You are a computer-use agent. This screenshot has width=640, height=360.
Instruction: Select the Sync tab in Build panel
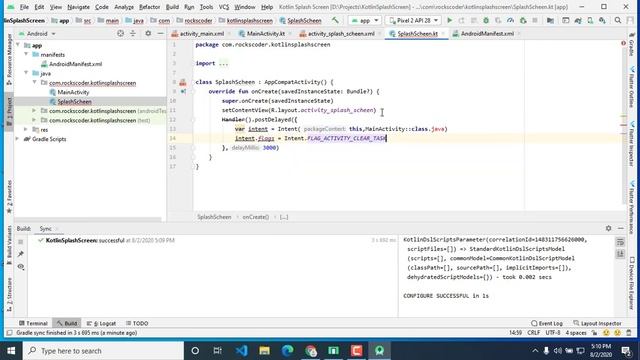point(45,229)
